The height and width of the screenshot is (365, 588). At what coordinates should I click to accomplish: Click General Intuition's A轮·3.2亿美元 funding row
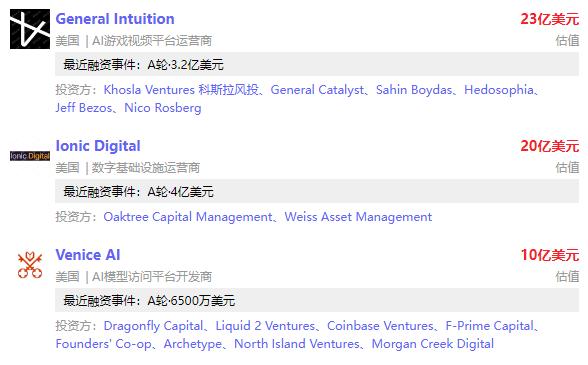317,65
